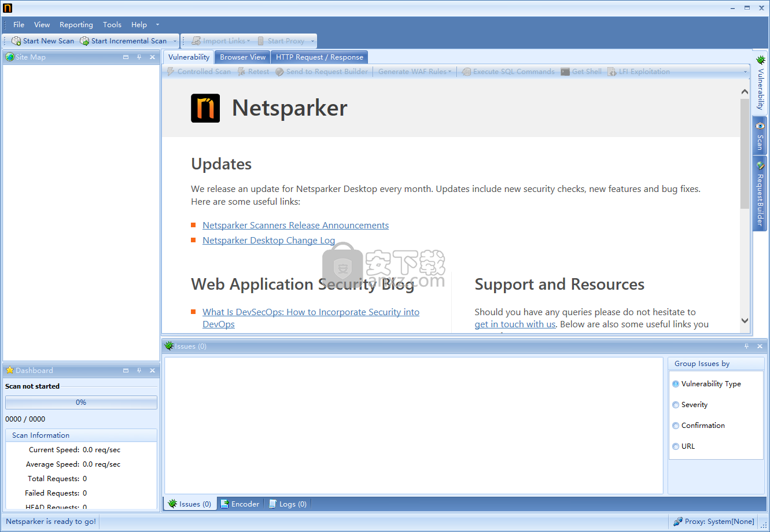770x532 pixels.
Task: Click the Retest bug icon
Action: (241, 72)
